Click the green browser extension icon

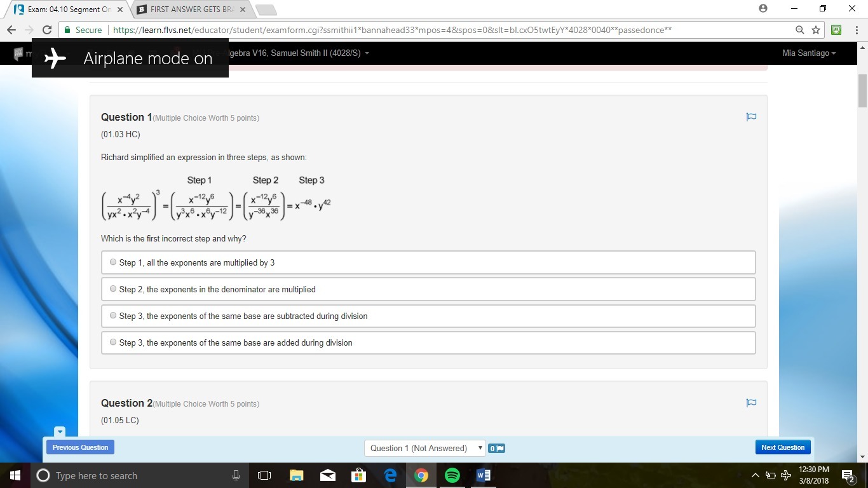coord(836,30)
